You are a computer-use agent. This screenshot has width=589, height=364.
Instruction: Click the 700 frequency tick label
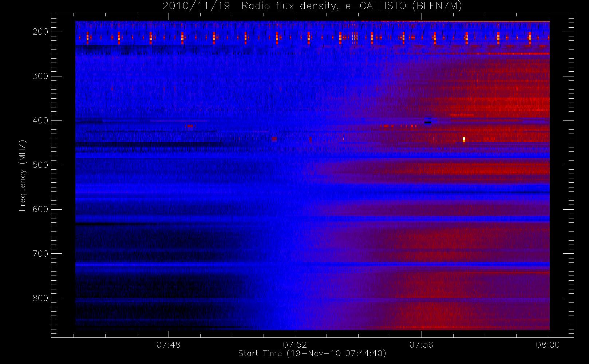[40, 254]
